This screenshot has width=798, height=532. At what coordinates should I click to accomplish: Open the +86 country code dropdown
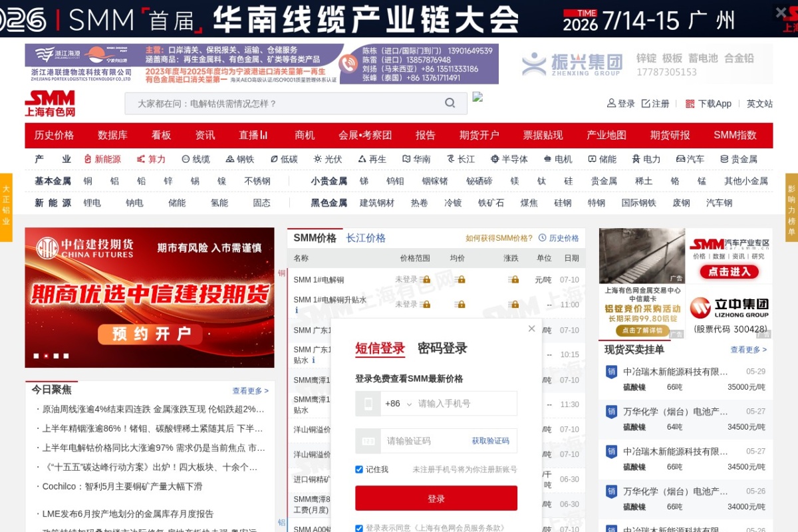click(399, 404)
